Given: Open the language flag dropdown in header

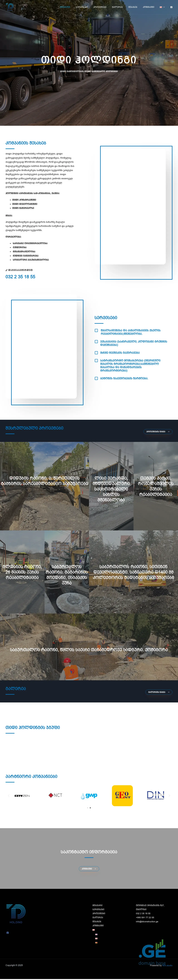Looking at the screenshot, I should (x=162, y=7).
